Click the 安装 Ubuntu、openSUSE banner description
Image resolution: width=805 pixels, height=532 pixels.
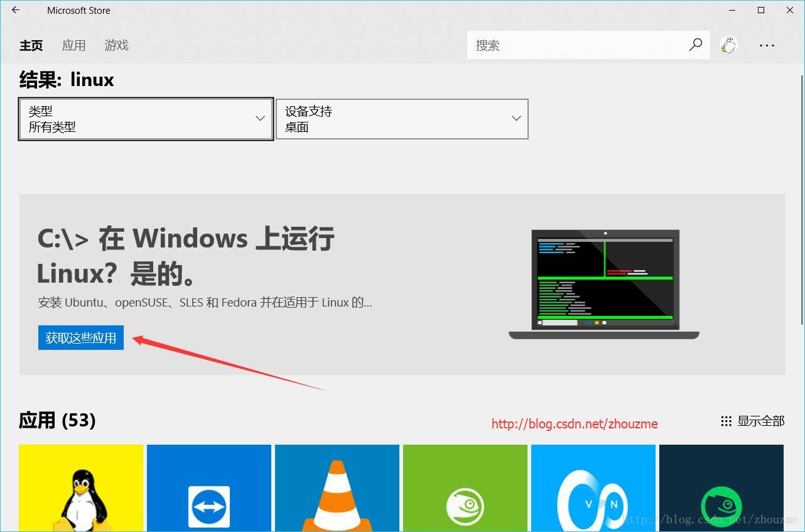point(205,302)
